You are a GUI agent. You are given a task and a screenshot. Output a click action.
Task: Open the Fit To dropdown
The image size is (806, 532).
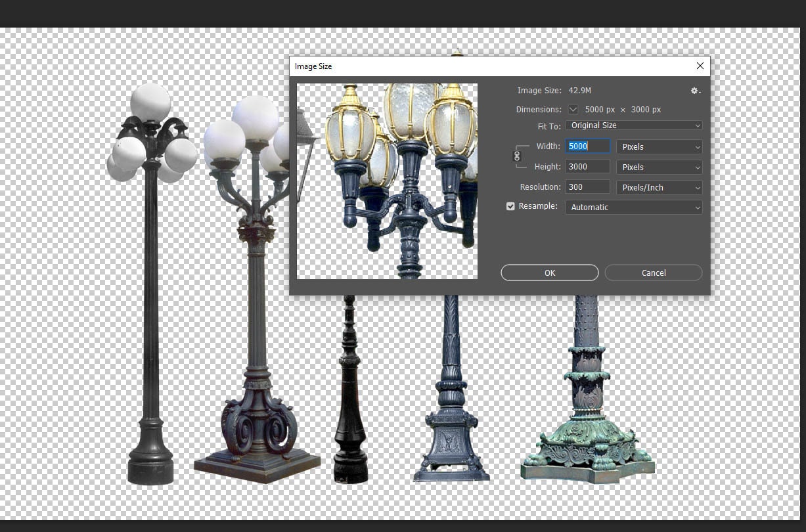pos(633,125)
